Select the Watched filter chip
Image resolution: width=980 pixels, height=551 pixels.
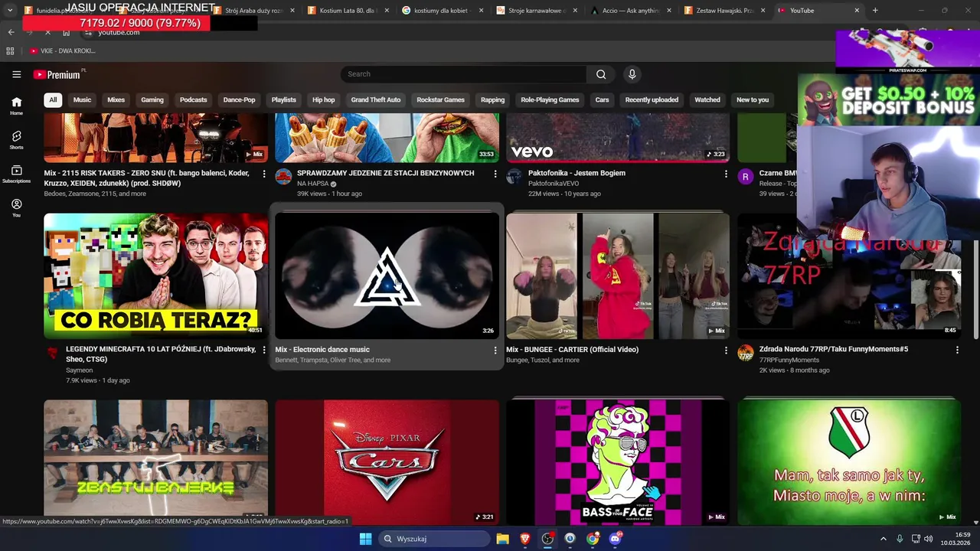pos(707,99)
